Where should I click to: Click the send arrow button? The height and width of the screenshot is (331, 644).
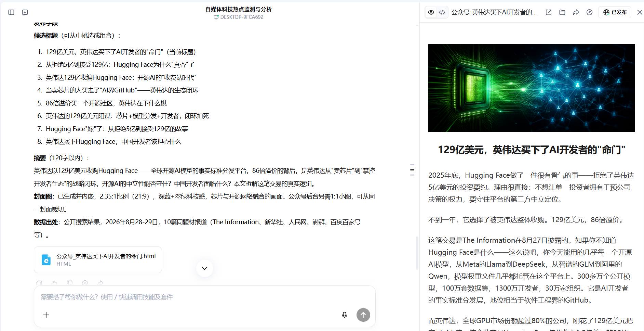click(363, 315)
